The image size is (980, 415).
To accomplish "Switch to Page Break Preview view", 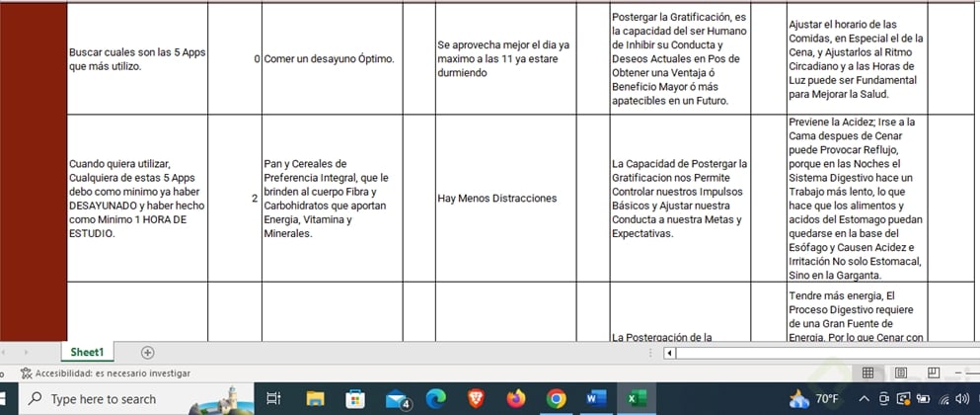I will [934, 373].
